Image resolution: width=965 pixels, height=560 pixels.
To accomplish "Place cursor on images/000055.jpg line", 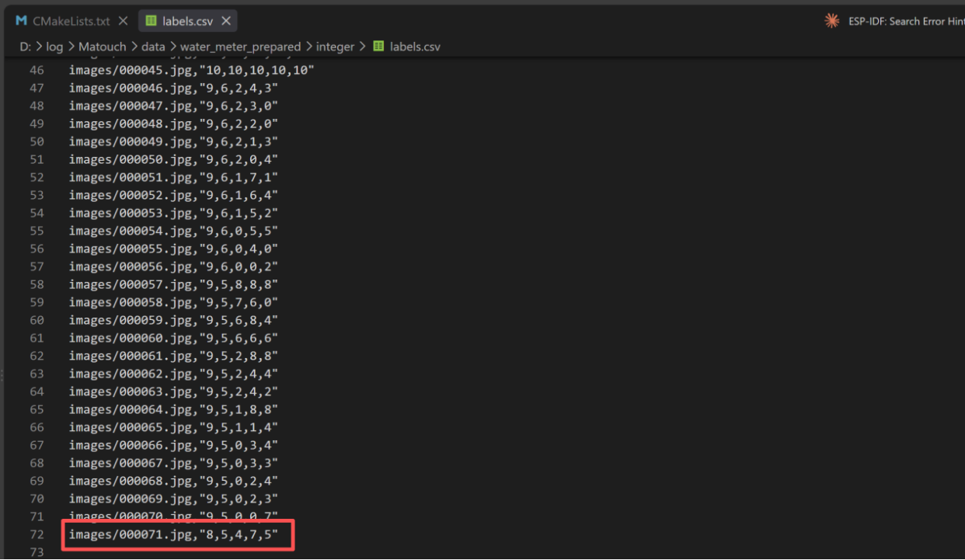I will (x=173, y=249).
